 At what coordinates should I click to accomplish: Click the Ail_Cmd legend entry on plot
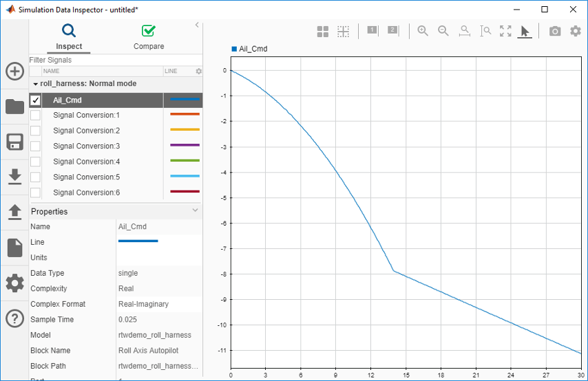(249, 49)
